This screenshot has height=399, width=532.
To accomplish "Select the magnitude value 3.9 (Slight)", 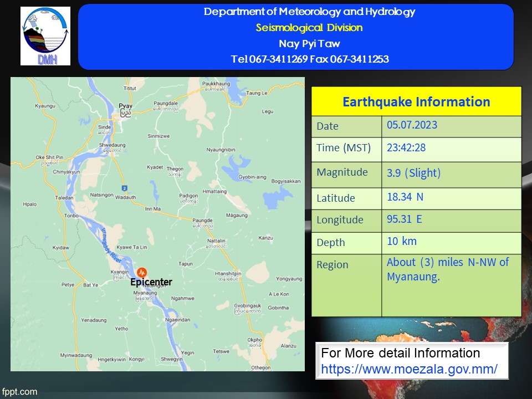I will [413, 173].
